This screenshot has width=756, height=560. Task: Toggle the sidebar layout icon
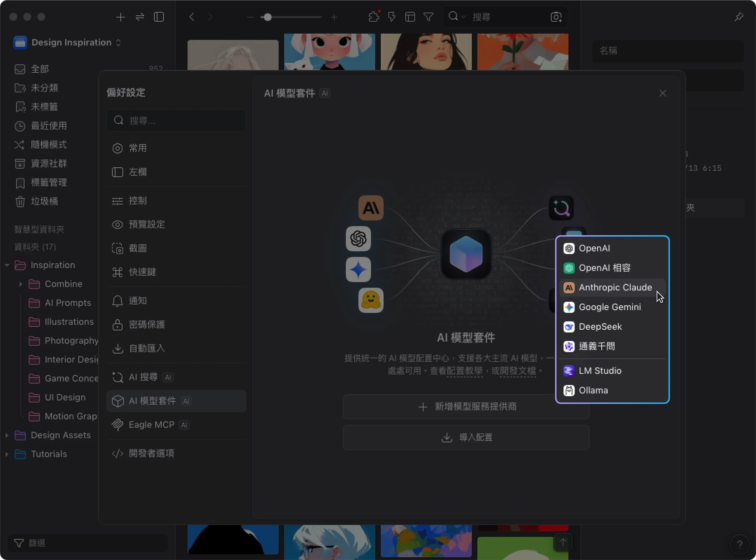(159, 17)
